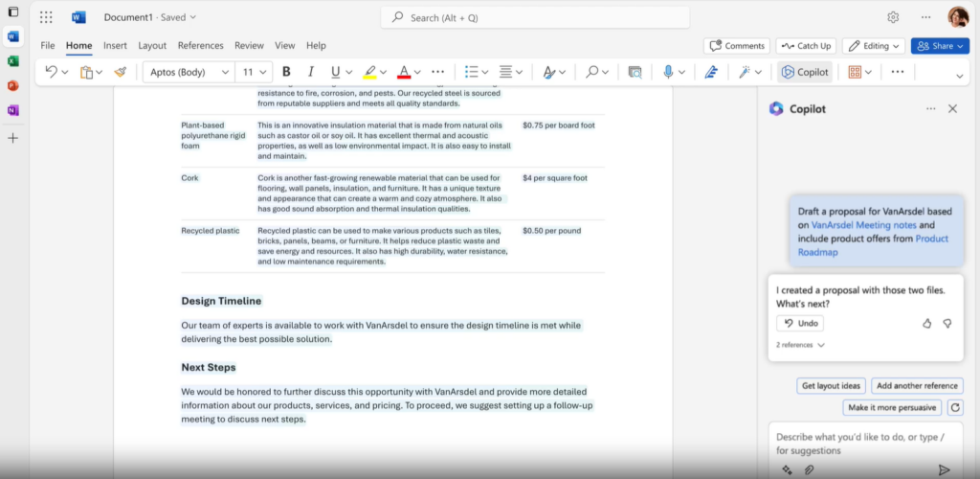This screenshot has height=479, width=980.
Task: Refresh the Copilot suggestions
Action: pos(954,407)
